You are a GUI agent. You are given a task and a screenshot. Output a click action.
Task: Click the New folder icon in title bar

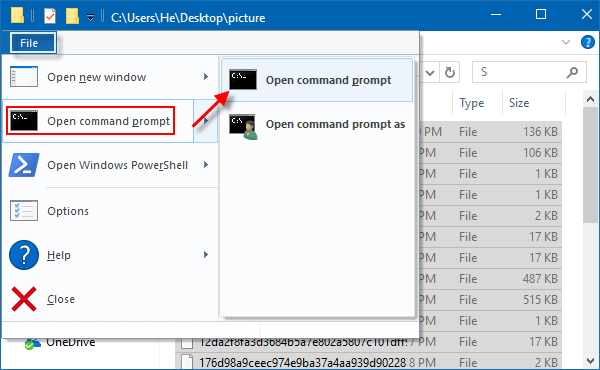click(72, 16)
